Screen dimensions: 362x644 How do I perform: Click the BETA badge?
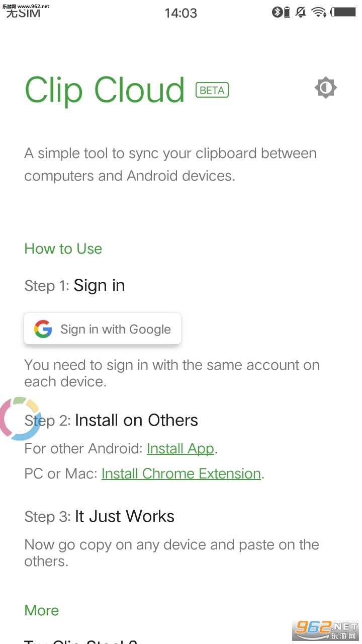pyautogui.click(x=212, y=90)
